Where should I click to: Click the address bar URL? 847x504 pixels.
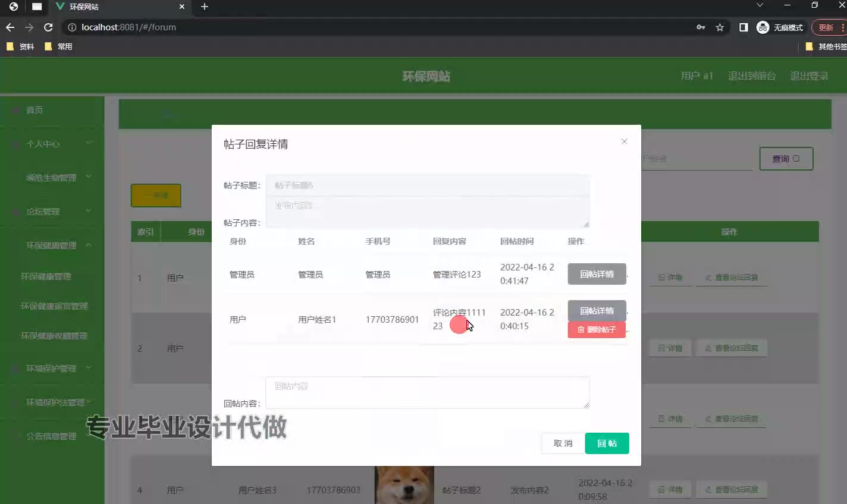pos(128,27)
